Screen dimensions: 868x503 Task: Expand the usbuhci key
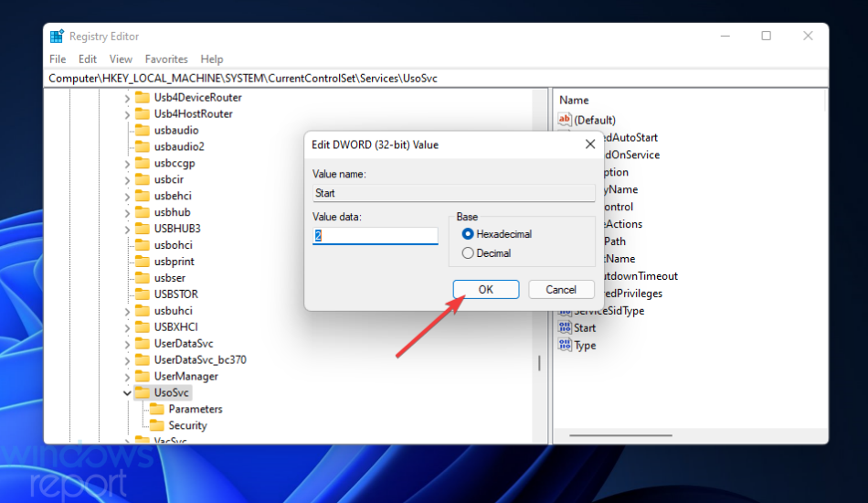tap(127, 312)
